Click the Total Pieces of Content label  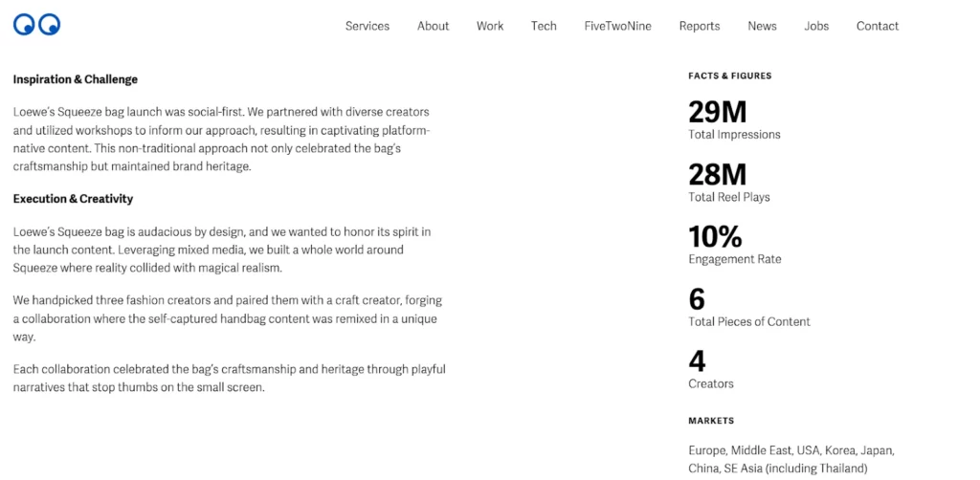click(748, 322)
